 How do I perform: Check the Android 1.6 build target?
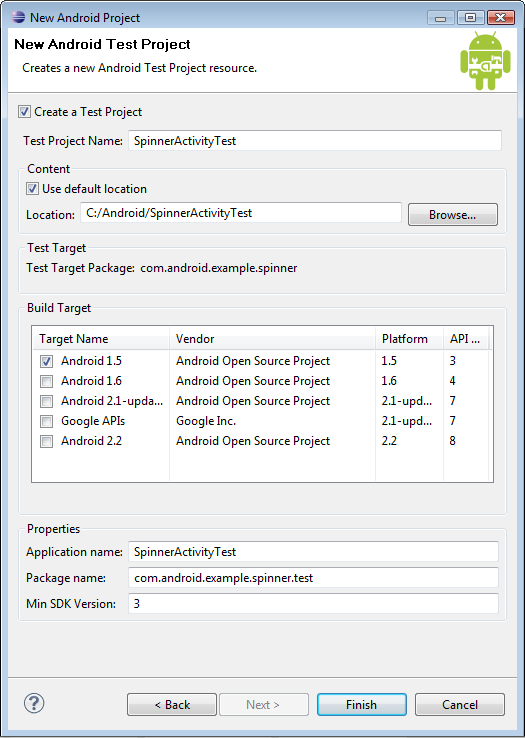click(46, 381)
